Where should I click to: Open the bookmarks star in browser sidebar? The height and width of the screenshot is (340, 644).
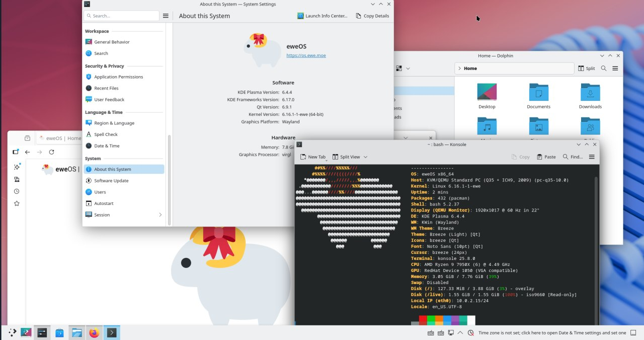(17, 203)
